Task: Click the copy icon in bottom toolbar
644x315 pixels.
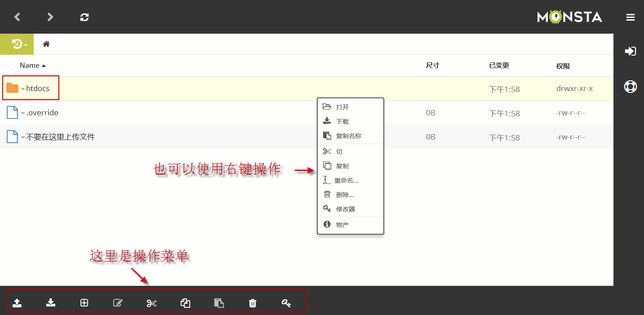Action: click(x=185, y=303)
